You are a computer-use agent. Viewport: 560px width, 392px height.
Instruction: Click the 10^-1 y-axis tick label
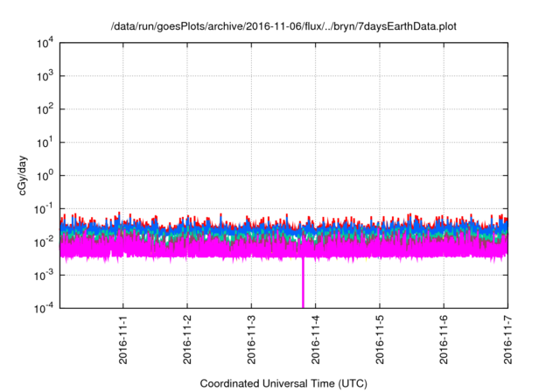coord(44,208)
